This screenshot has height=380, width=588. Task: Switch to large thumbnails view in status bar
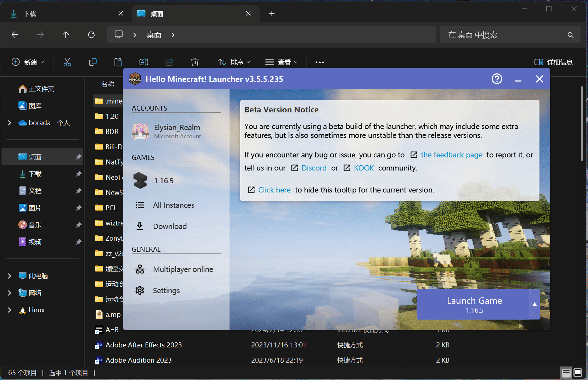[x=578, y=373]
